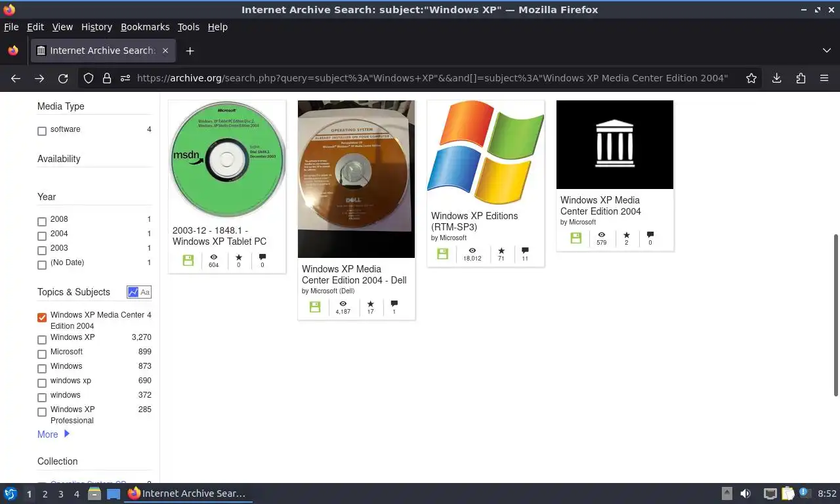Open the Help menu
Viewport: 840px width, 504px height.
tap(218, 27)
